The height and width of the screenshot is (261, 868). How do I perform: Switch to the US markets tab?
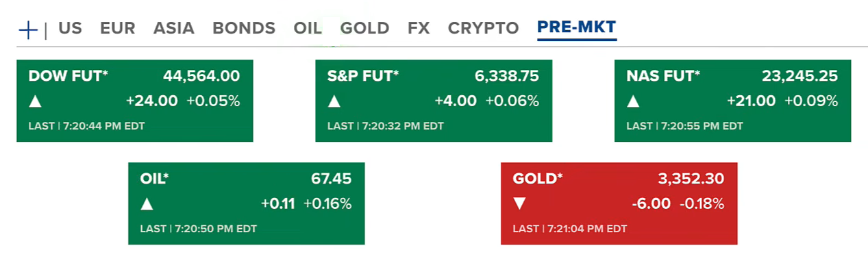[x=70, y=29]
